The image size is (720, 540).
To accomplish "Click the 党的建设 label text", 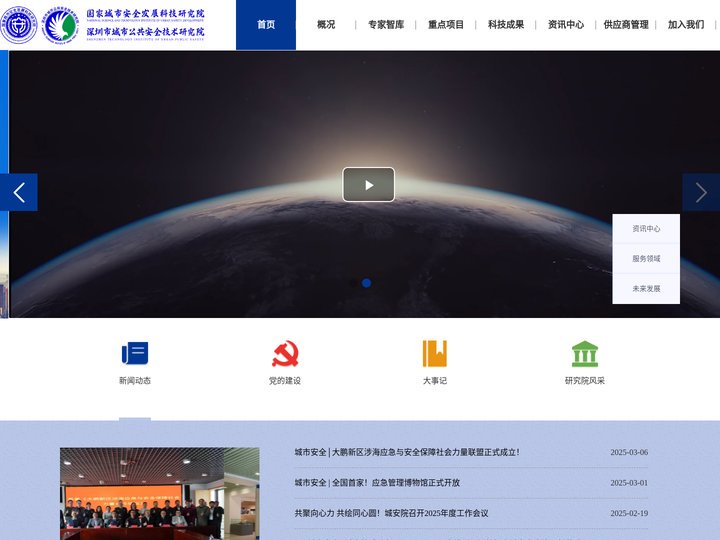I will [285, 381].
